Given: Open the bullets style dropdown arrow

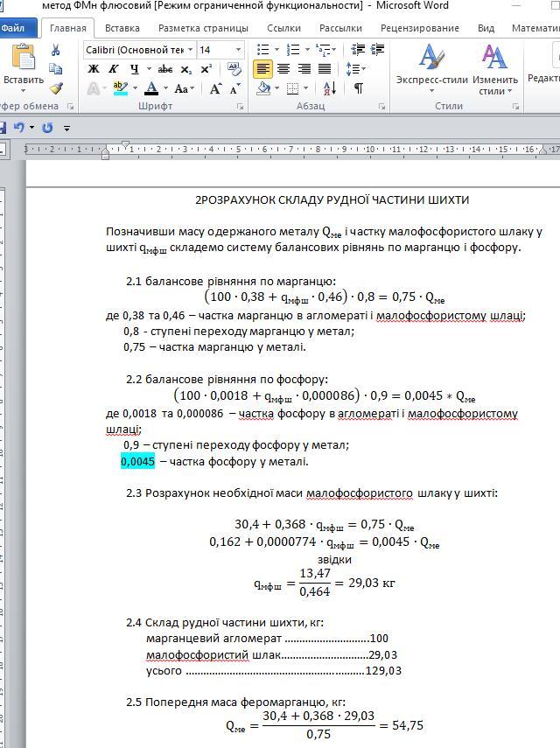Looking at the screenshot, I should [x=276, y=50].
